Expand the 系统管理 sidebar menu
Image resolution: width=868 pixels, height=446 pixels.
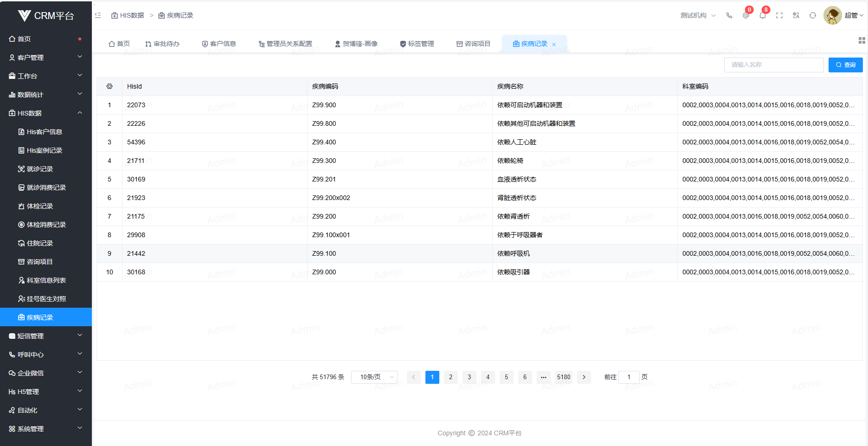click(x=46, y=428)
